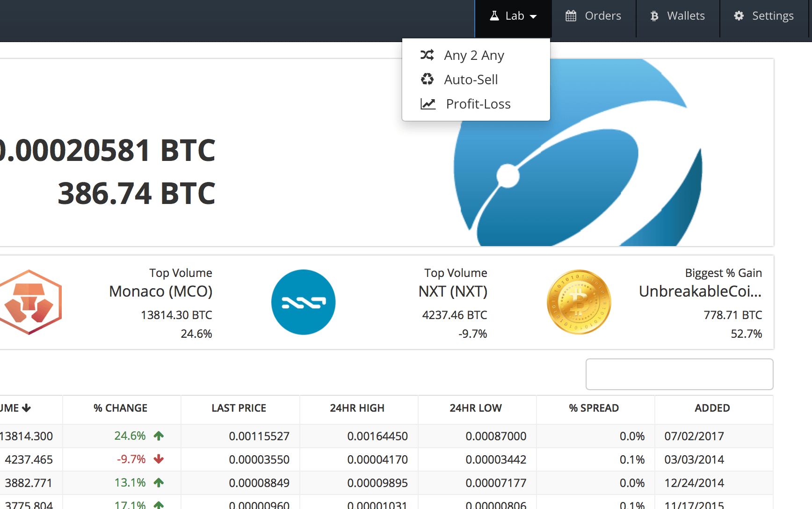The width and height of the screenshot is (812, 509).
Task: Select Any 2 Any from Lab menu
Action: coord(474,55)
